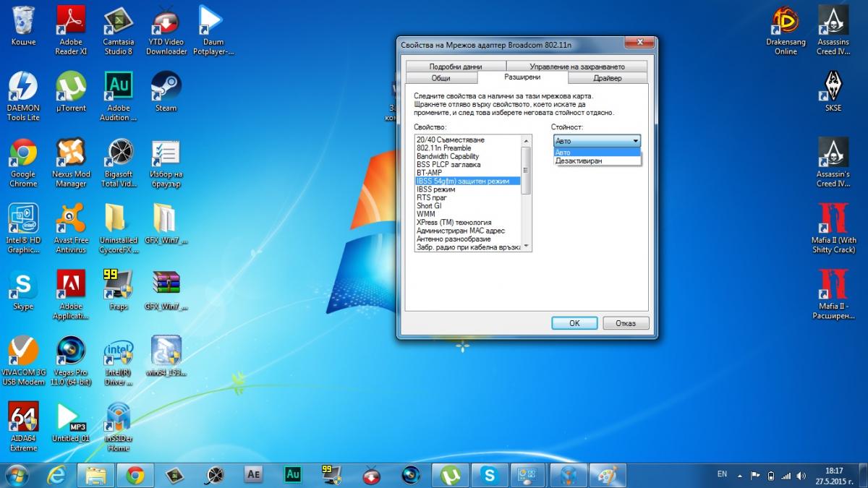868x488 pixels.
Task: Open the Steam desktop shortcut
Action: click(x=166, y=92)
